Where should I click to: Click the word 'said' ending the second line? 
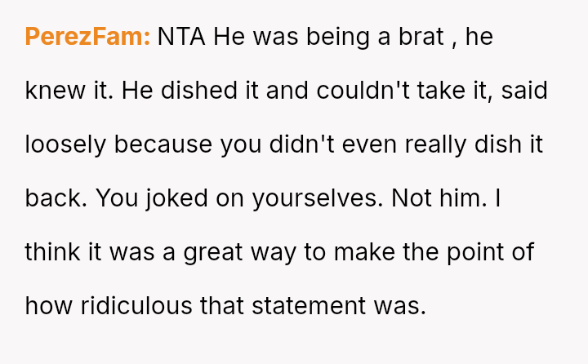point(524,91)
